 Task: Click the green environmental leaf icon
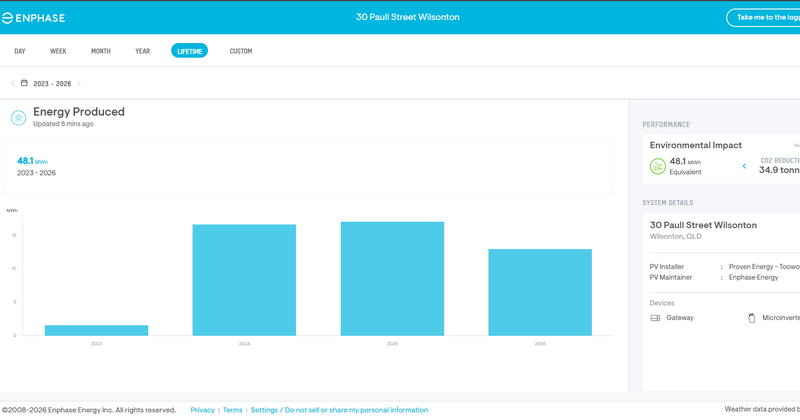pos(658,166)
